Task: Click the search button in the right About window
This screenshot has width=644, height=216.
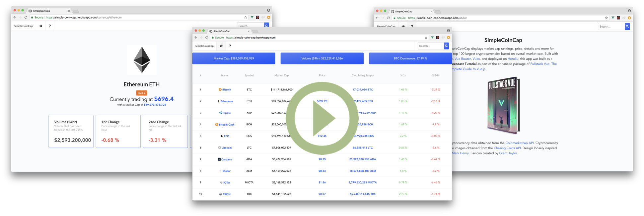Action: 627,27
